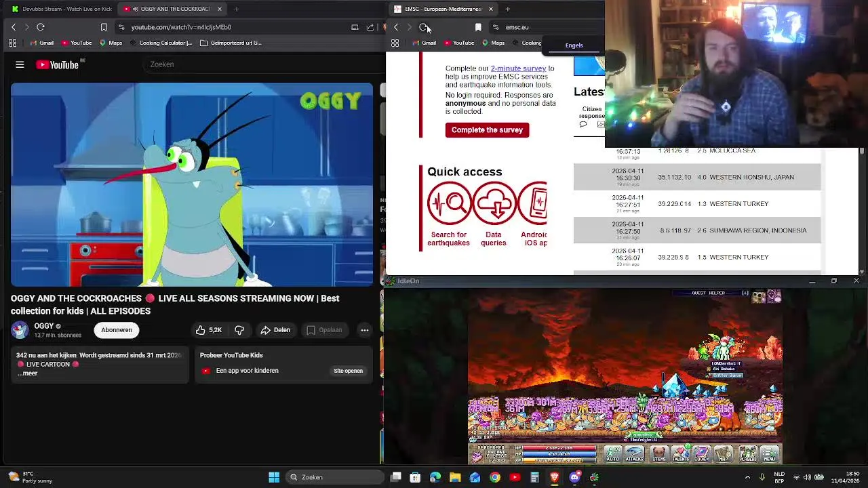Select the WESTERN HONSHU, JAPAN earthquake row
Image resolution: width=868 pixels, height=488 pixels.
point(697,177)
